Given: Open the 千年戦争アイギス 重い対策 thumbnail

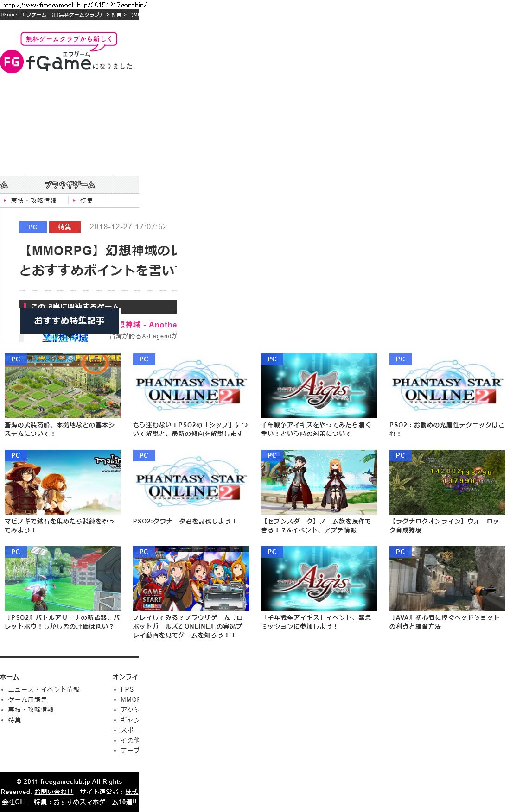Looking at the screenshot, I should [x=319, y=386].
